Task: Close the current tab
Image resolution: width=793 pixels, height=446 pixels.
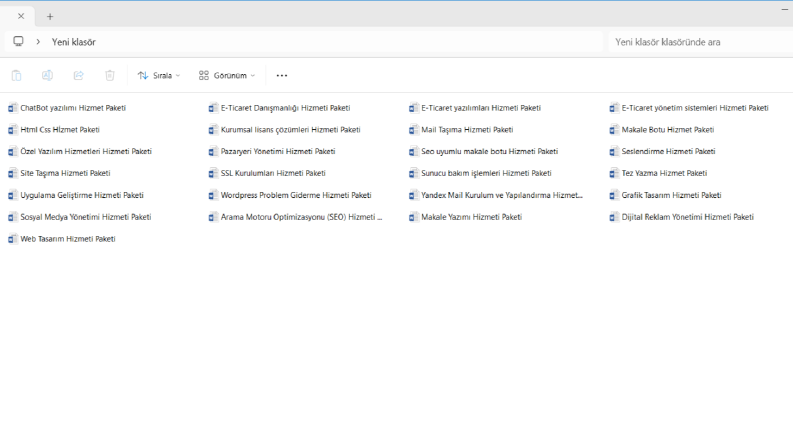Action: (21, 16)
